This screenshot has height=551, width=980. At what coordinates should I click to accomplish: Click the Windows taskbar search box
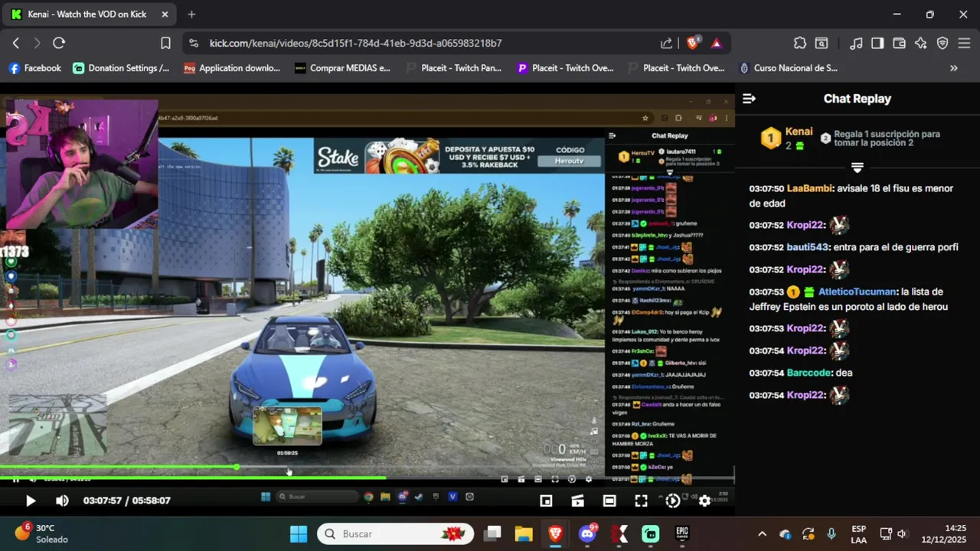pos(397,533)
